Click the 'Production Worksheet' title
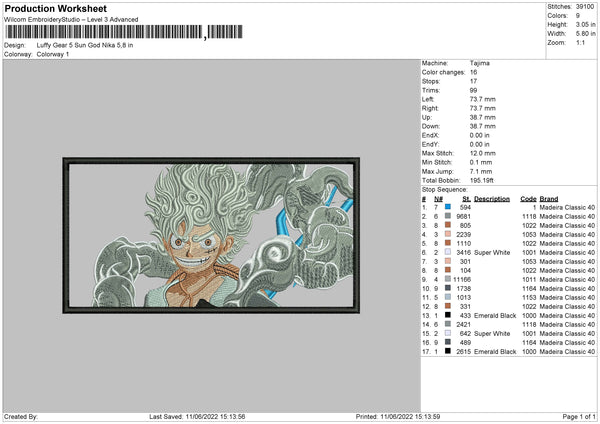This screenshot has width=600, height=424. click(55, 8)
